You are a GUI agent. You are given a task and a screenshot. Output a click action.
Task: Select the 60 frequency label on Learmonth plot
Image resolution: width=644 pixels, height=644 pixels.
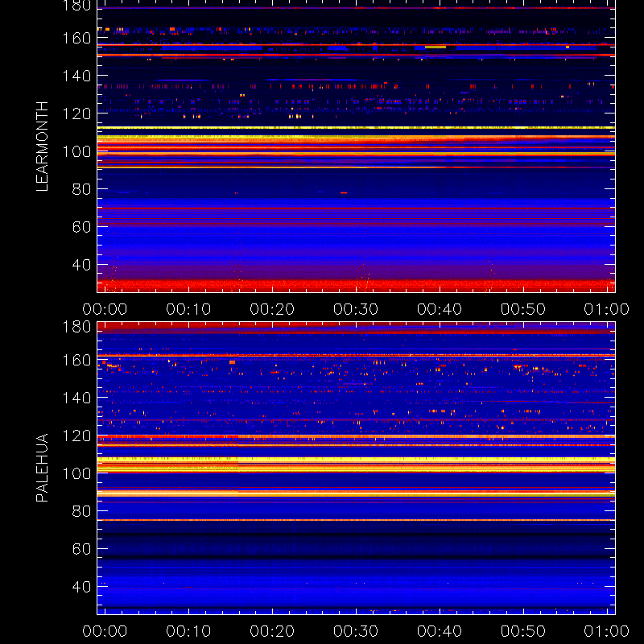[x=81, y=227]
